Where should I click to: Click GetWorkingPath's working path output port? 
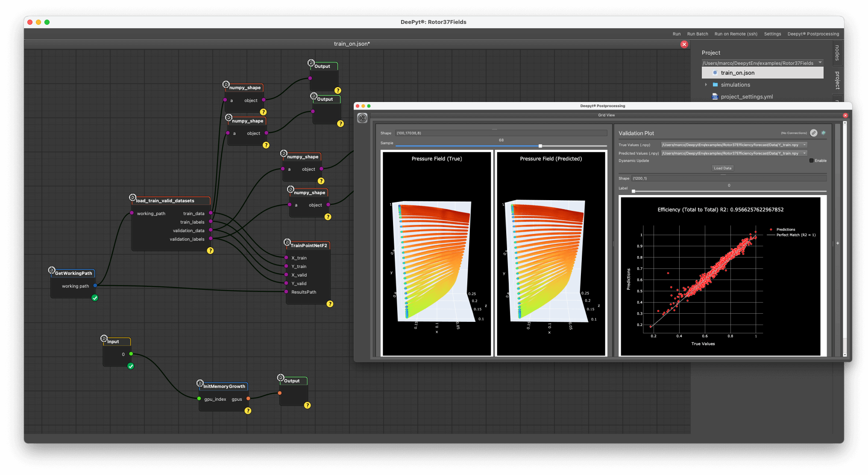[95, 286]
